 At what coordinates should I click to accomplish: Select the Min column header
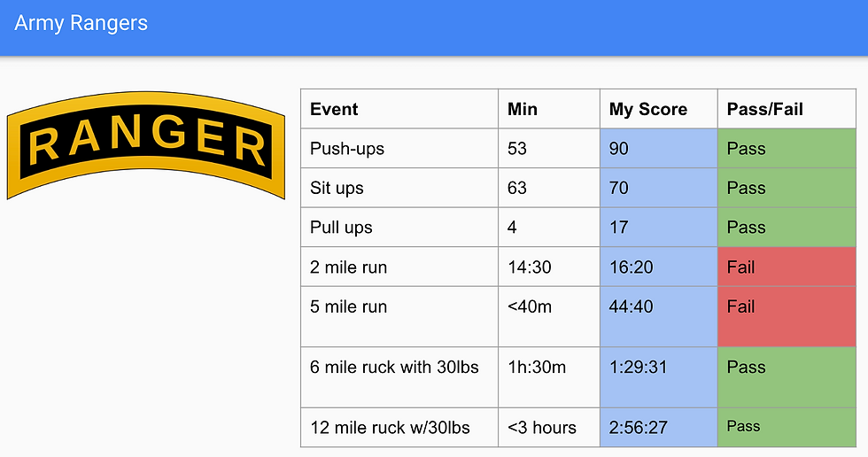pyautogui.click(x=548, y=109)
